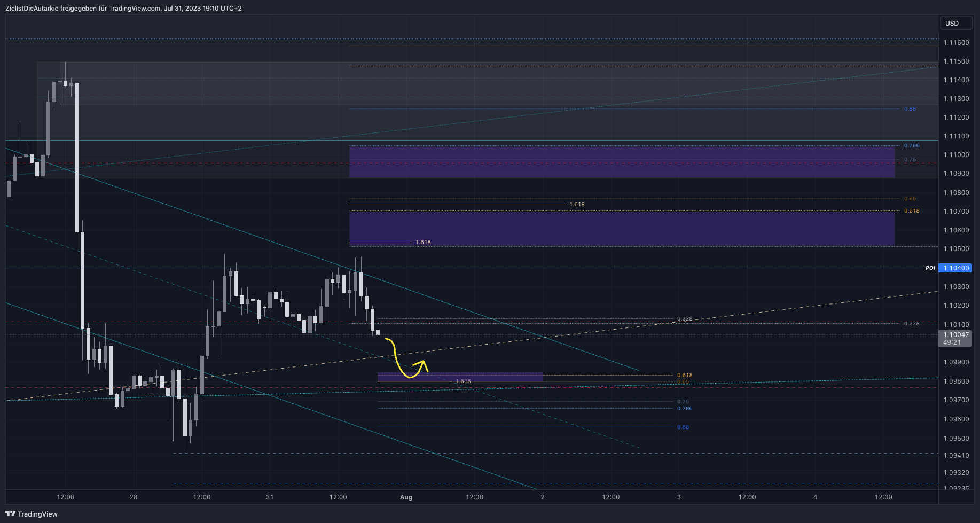Click the 1.09700 price axis label
This screenshot has width=980, height=523.
[956, 400]
